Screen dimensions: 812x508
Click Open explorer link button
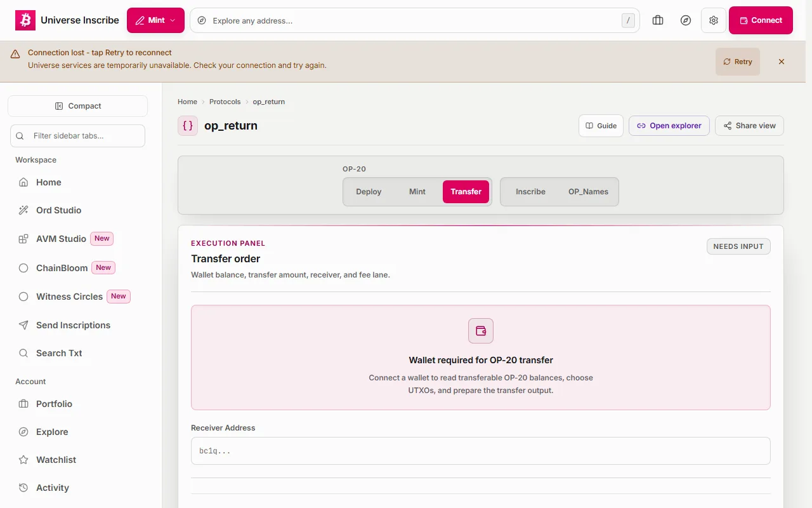point(669,126)
